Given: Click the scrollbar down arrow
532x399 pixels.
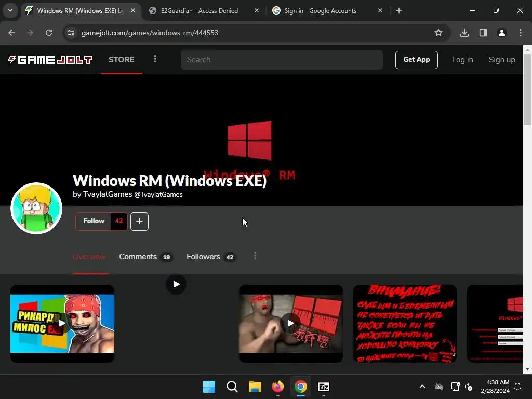Looking at the screenshot, I should (527, 369).
